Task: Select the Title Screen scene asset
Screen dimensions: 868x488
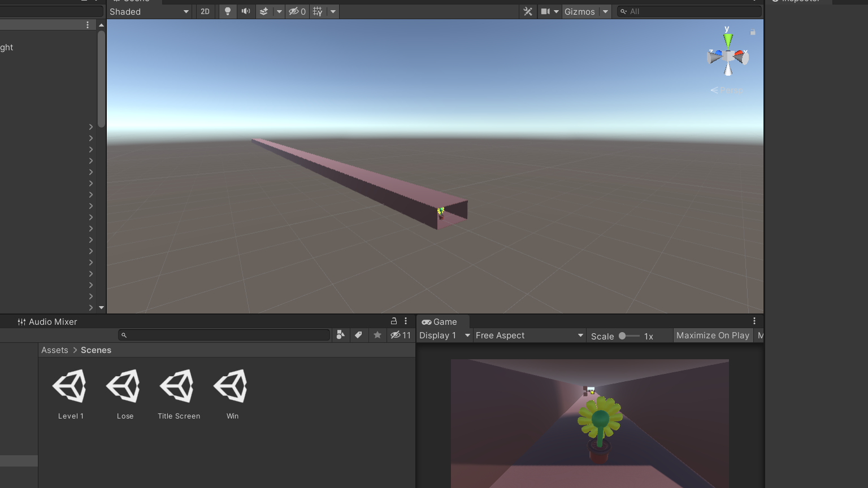Action: tap(179, 394)
